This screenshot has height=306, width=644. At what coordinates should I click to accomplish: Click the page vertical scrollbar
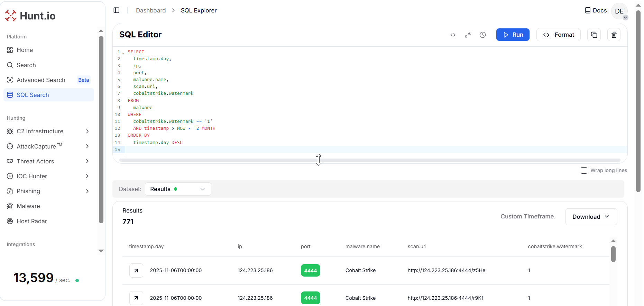click(x=638, y=101)
